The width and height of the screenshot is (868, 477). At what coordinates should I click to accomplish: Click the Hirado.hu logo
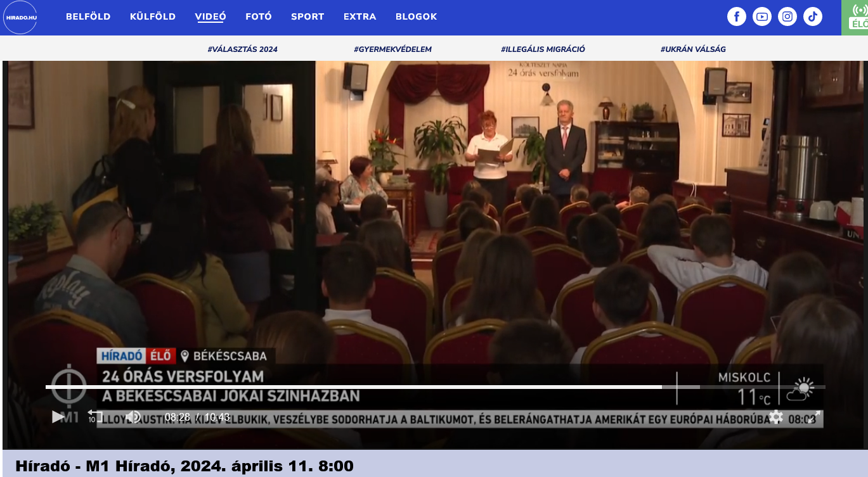point(20,17)
